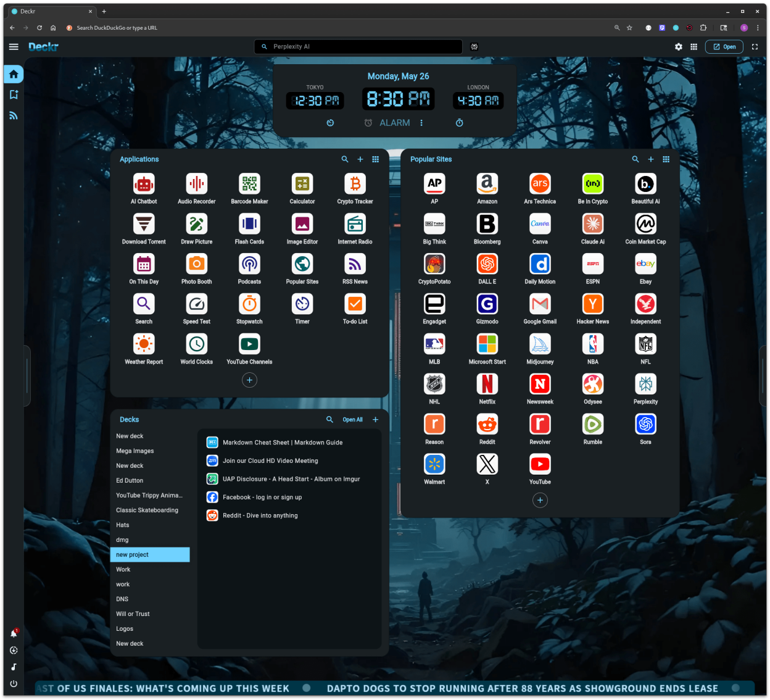Screen dimensions: 770x700
Task: Open the Flash Cards app
Action: click(249, 224)
